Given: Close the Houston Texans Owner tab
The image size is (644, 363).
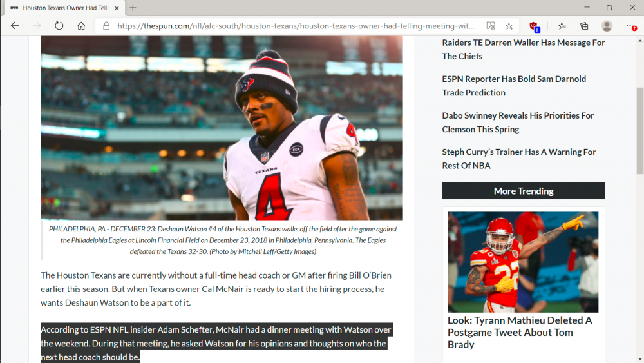Looking at the screenshot, I should point(116,8).
